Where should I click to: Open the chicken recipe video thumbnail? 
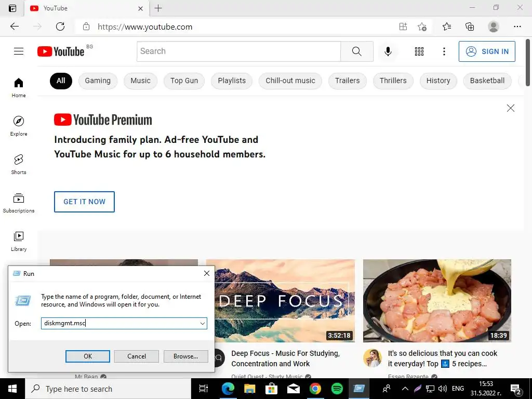tap(437, 301)
